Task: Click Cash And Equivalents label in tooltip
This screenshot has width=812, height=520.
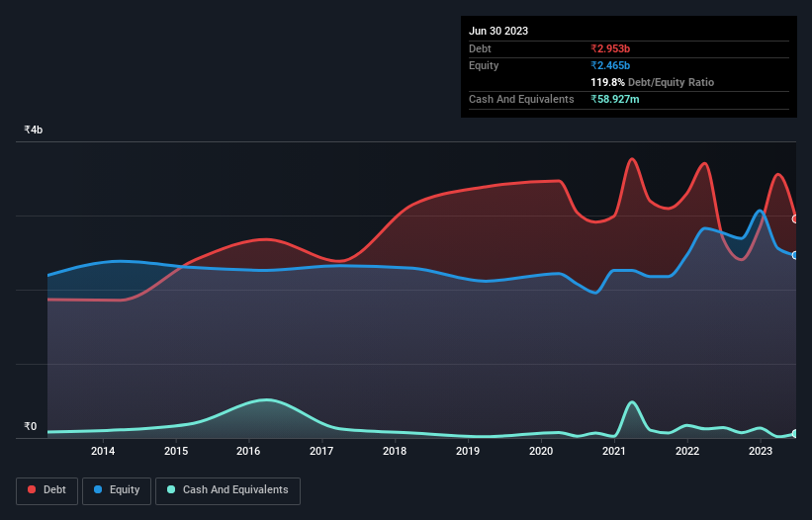Action: coord(521,99)
